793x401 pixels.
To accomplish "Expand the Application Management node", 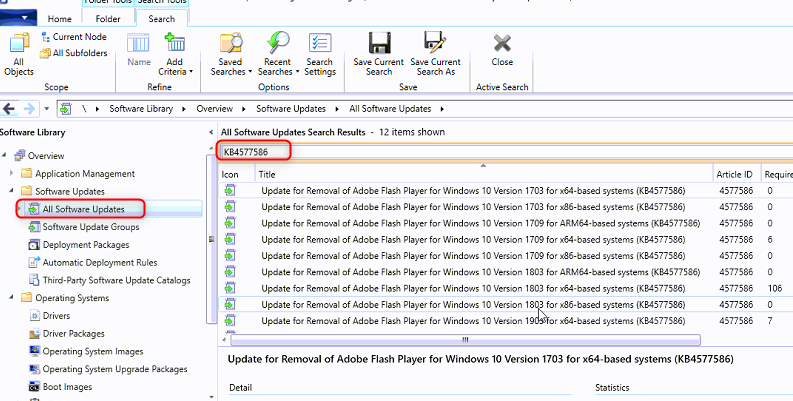I will pos(12,173).
